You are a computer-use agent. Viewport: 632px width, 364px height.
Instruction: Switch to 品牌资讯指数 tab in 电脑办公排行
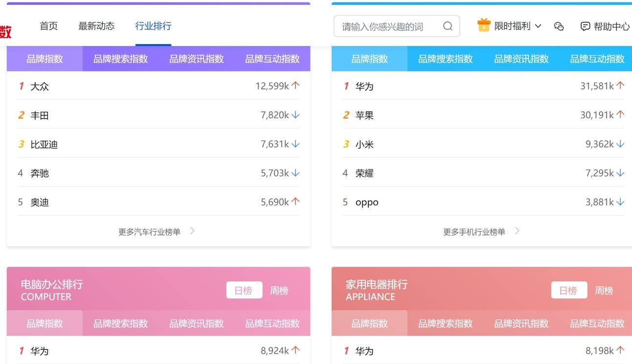[x=196, y=323]
